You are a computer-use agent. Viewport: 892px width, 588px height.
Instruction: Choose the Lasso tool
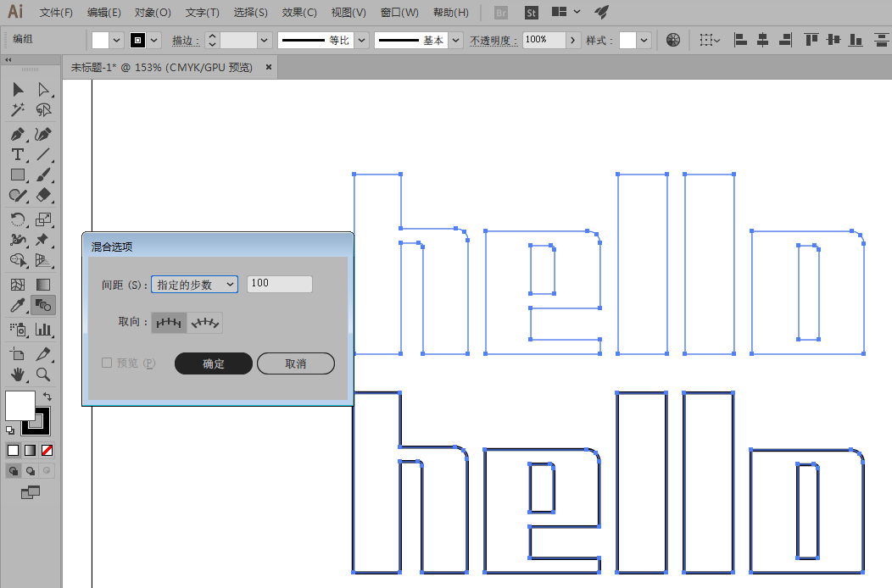(x=43, y=109)
